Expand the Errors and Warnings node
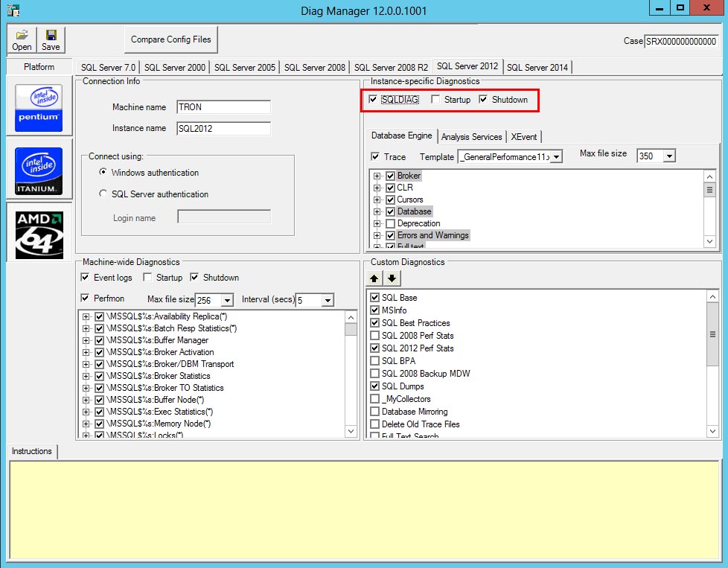Viewport: 728px width, 568px height. click(377, 235)
